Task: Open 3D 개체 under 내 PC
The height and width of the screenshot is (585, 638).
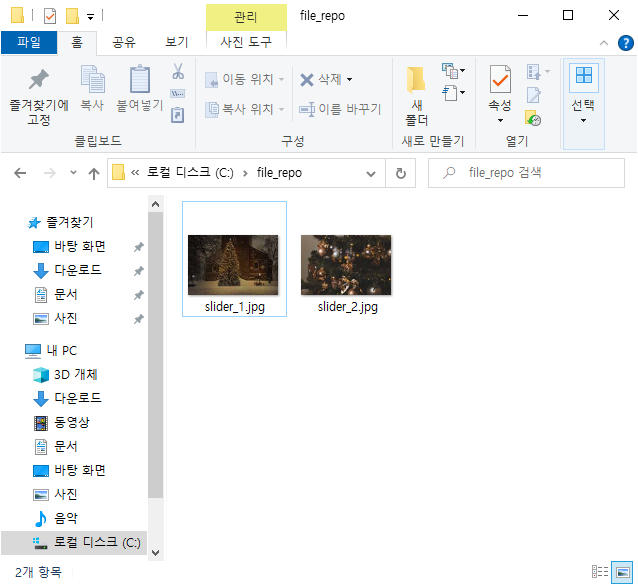Action: 65,374
